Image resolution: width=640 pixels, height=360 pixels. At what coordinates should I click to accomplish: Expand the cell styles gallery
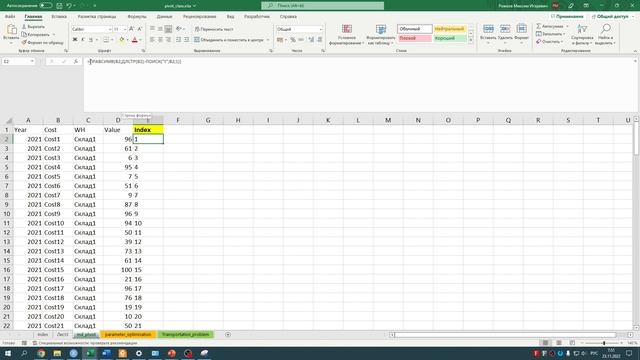[471, 41]
